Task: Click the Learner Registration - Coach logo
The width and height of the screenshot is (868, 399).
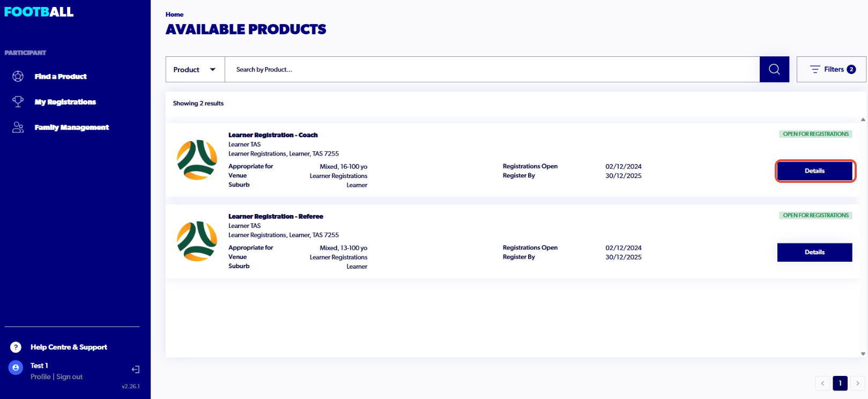Action: click(197, 160)
